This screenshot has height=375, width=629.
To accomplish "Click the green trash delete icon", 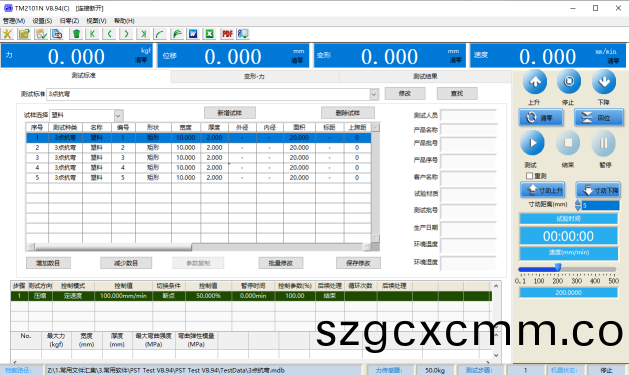I will [x=76, y=34].
